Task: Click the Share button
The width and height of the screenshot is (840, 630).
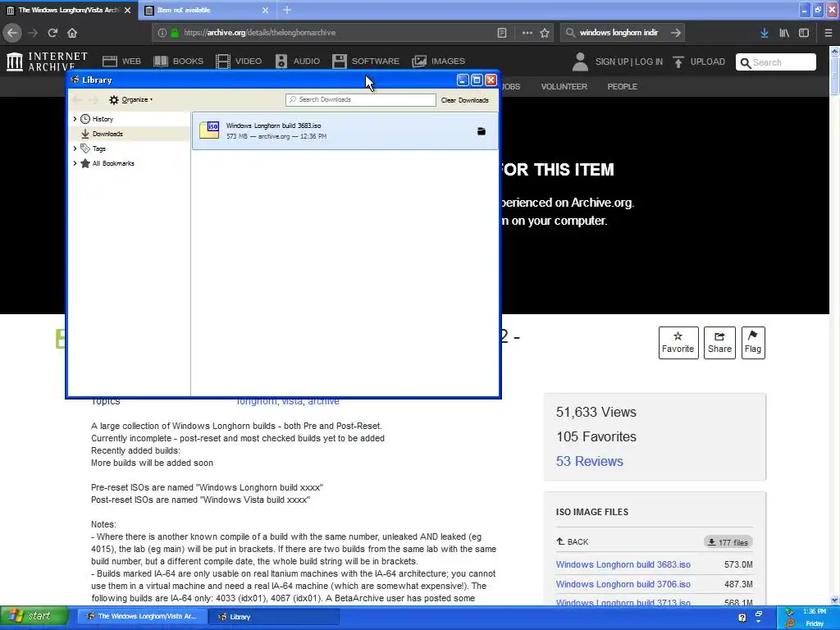Action: coord(719,343)
